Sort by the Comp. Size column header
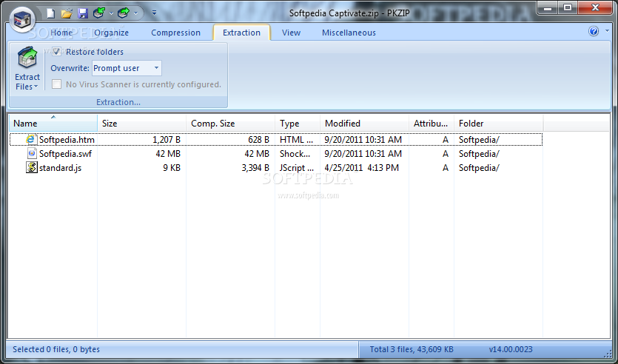The height and width of the screenshot is (364, 618). click(x=231, y=124)
